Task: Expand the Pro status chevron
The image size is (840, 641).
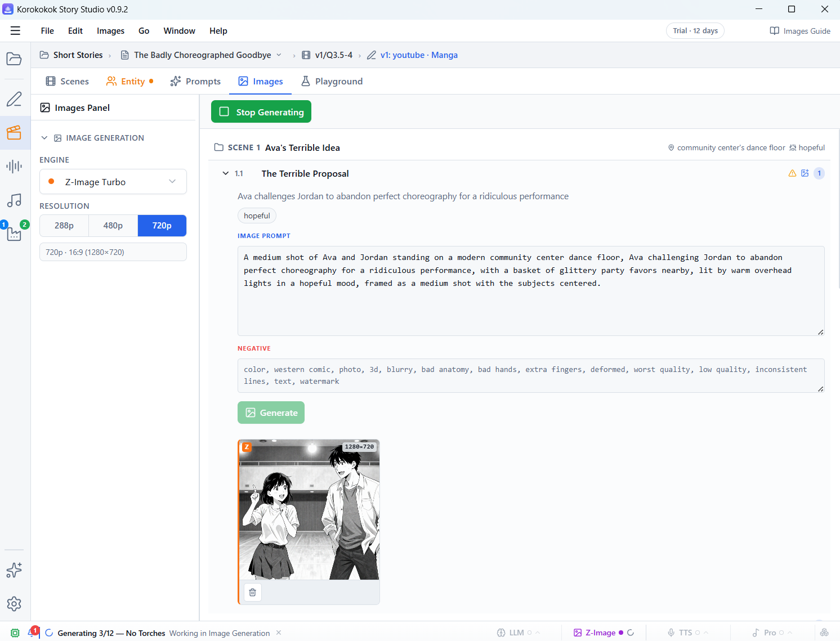Action: pyautogui.click(x=790, y=633)
